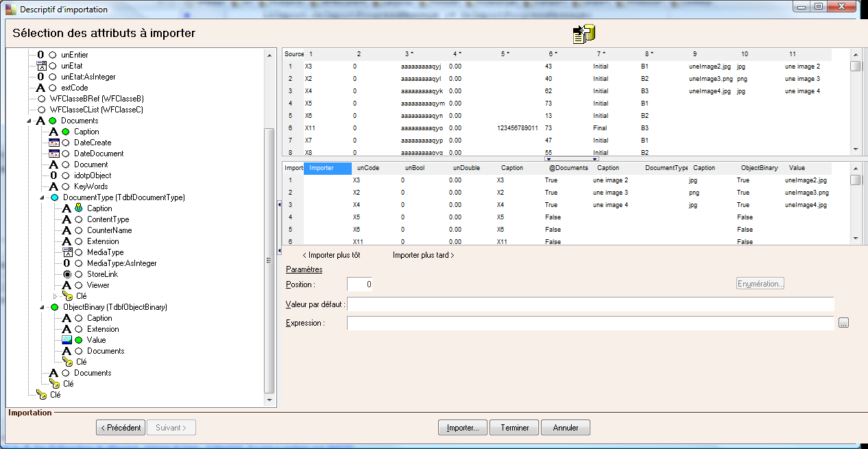Collapse the expanded Documents tree node

point(29,121)
